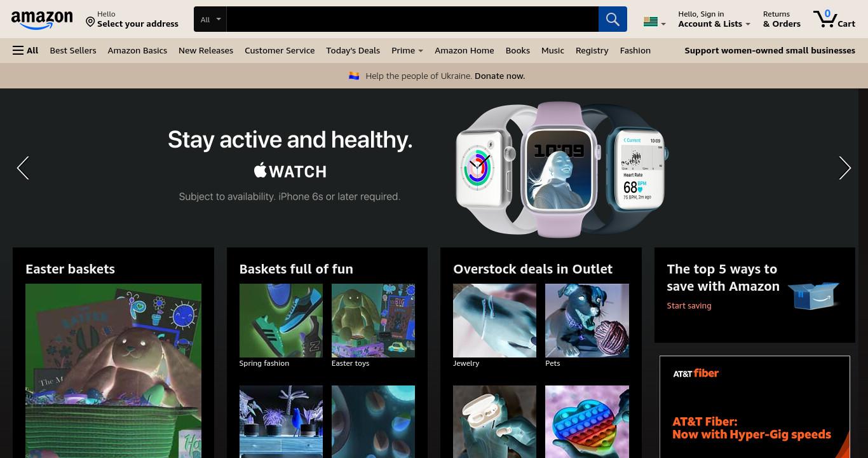Click the AT&T Fiber advertisement

tap(755, 407)
